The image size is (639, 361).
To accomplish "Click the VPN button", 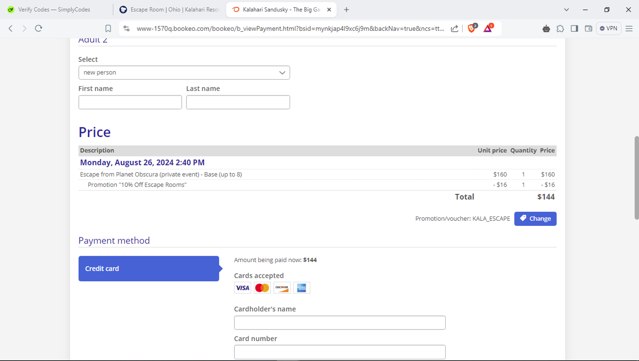I will [608, 29].
